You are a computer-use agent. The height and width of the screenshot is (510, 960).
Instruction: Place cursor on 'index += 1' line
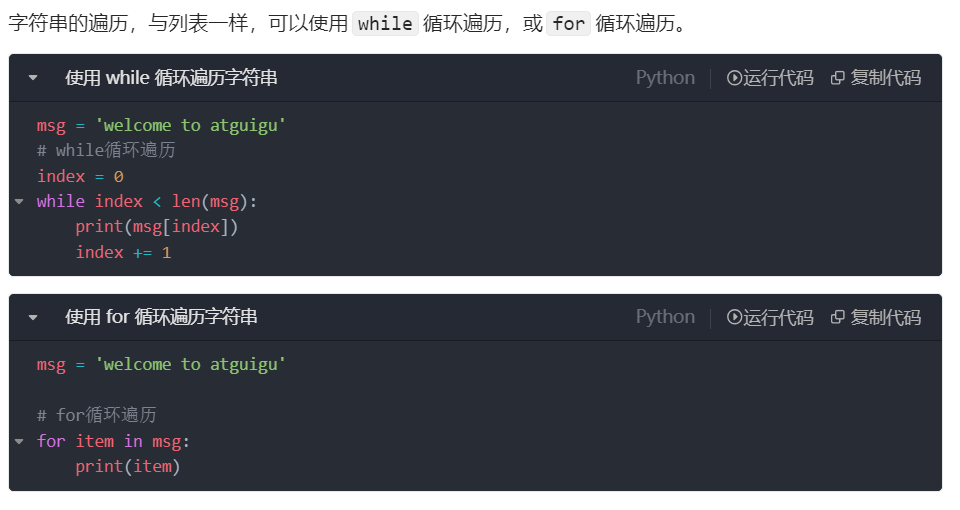coord(123,252)
